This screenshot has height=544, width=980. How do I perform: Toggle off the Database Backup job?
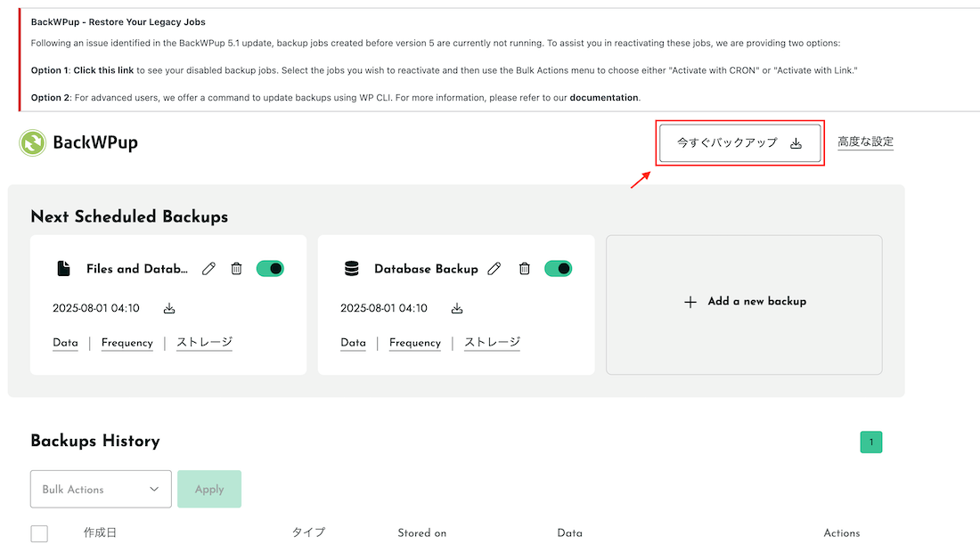(558, 269)
